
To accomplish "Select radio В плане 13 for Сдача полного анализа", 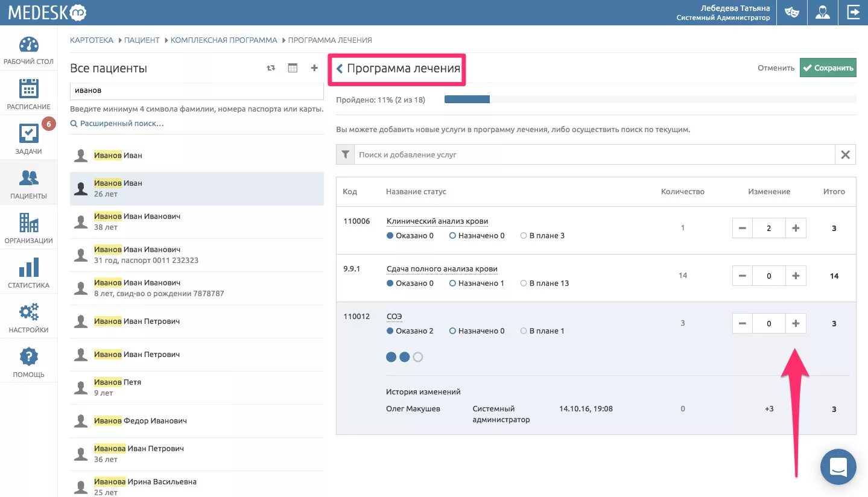I will point(524,283).
